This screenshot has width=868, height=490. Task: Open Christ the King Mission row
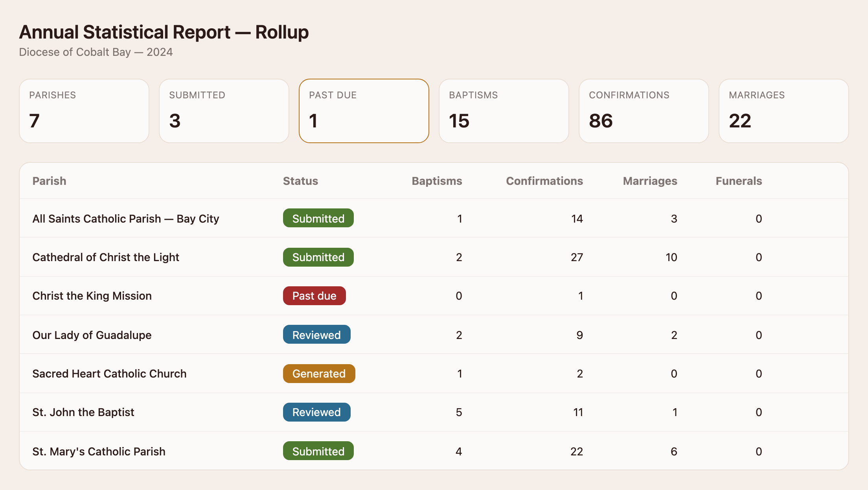click(x=434, y=296)
